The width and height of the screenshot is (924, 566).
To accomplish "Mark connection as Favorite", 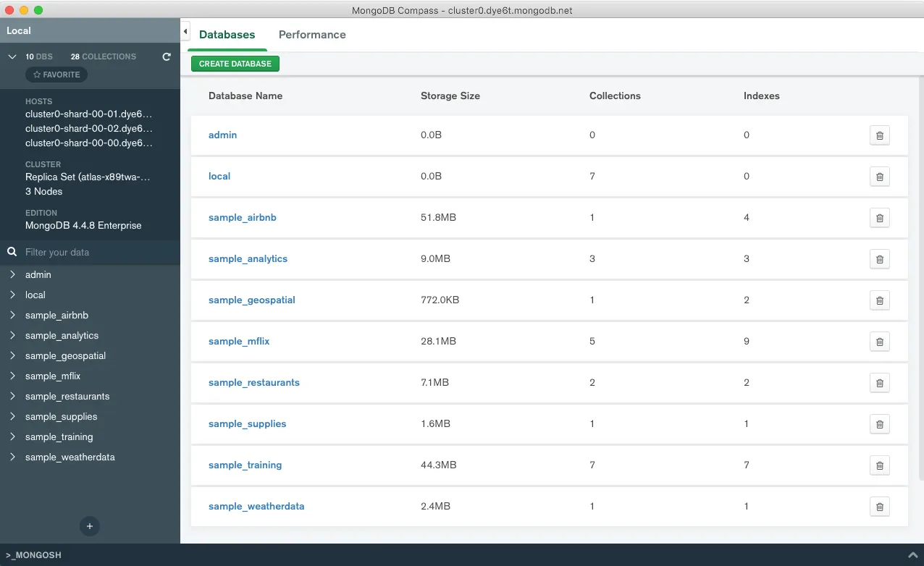I will click(x=56, y=75).
